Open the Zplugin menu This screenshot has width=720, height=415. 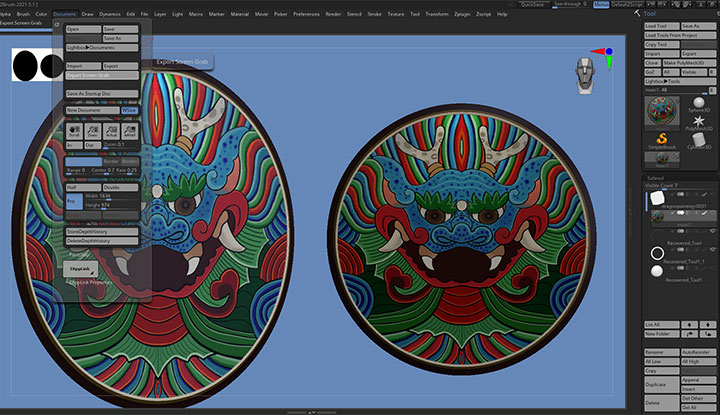[462, 14]
